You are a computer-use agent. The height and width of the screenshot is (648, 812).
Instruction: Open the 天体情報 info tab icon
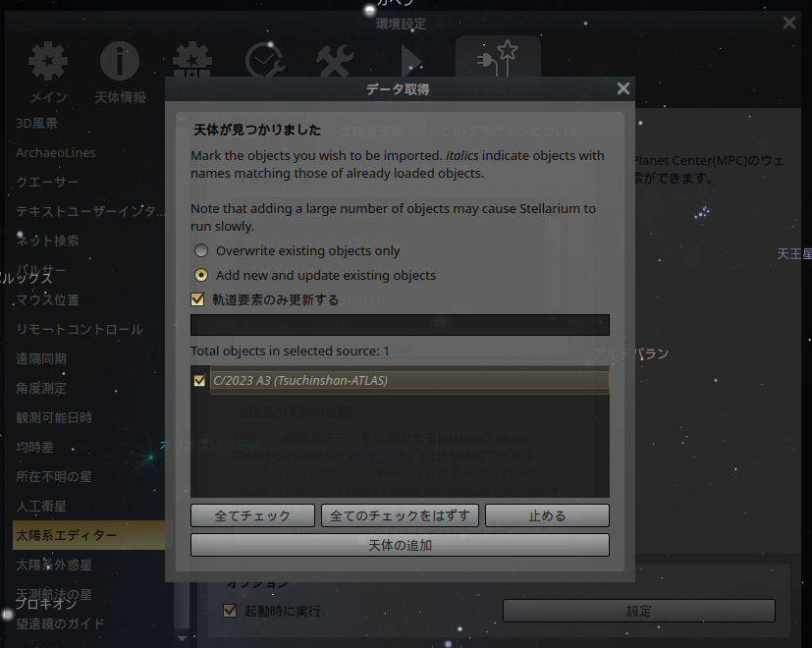(120, 61)
